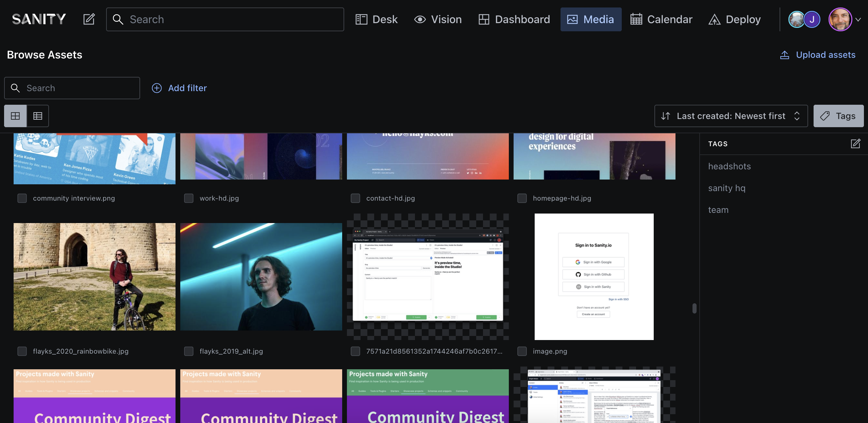
Task: Filter by the headshots tag
Action: click(729, 166)
